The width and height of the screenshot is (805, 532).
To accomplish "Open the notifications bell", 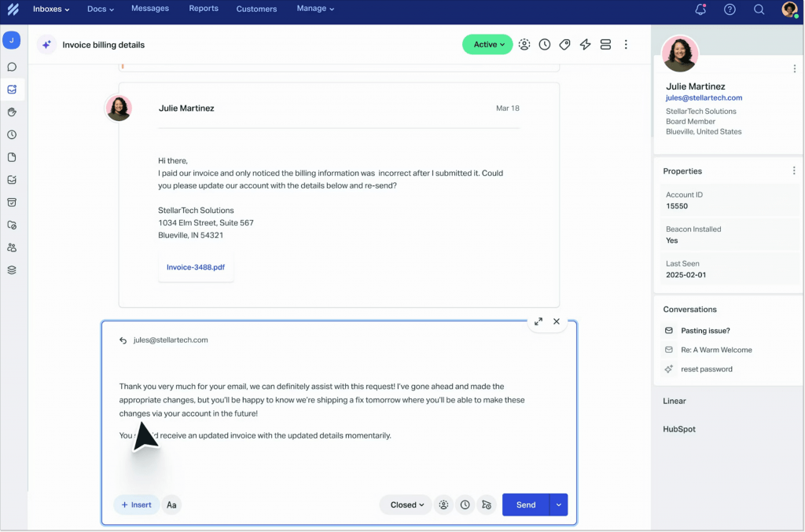I will (700, 9).
